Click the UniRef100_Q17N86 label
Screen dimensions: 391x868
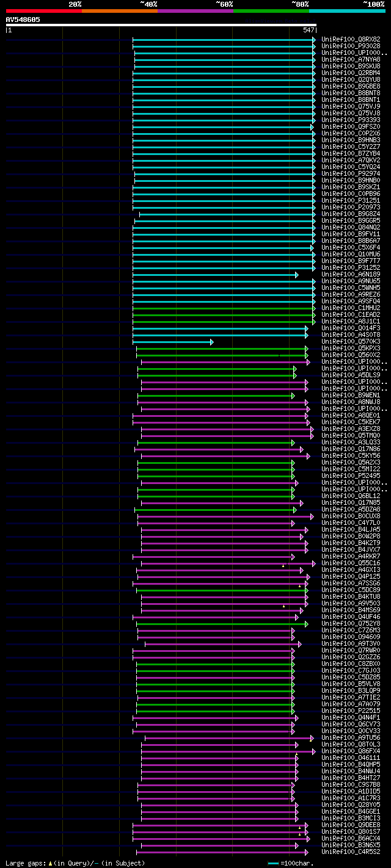(x=351, y=449)
